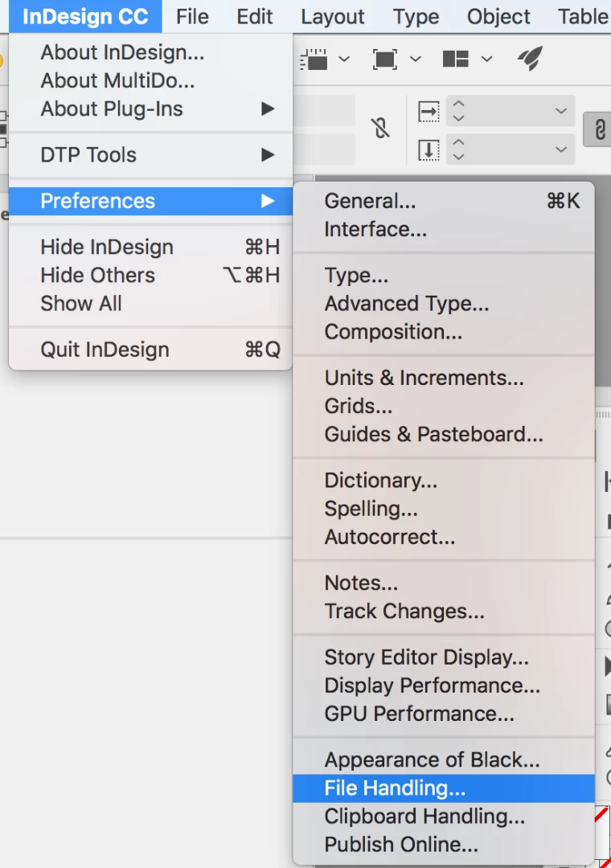Open Dictionary... preferences
This screenshot has width=611, height=868.
pos(444,481)
